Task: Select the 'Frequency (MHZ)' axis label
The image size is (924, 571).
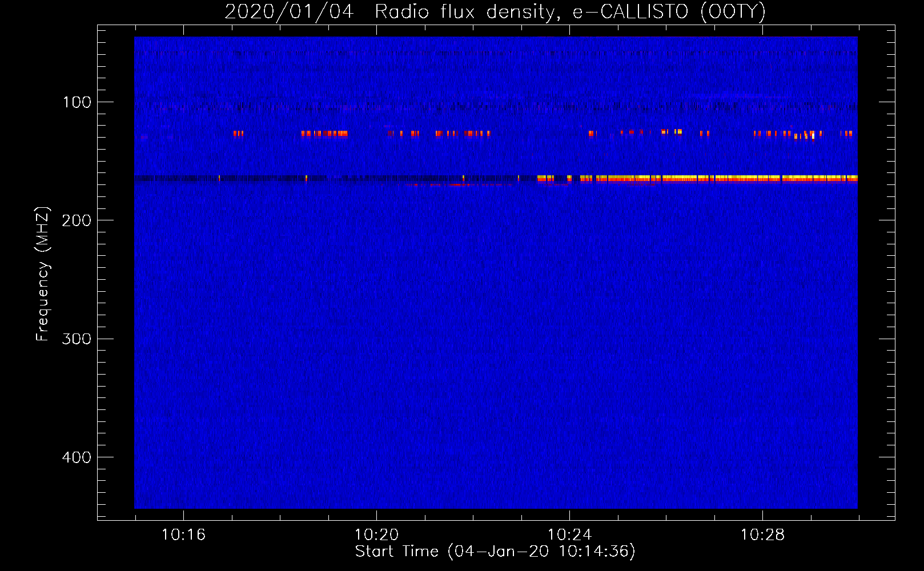Action: click(x=43, y=274)
